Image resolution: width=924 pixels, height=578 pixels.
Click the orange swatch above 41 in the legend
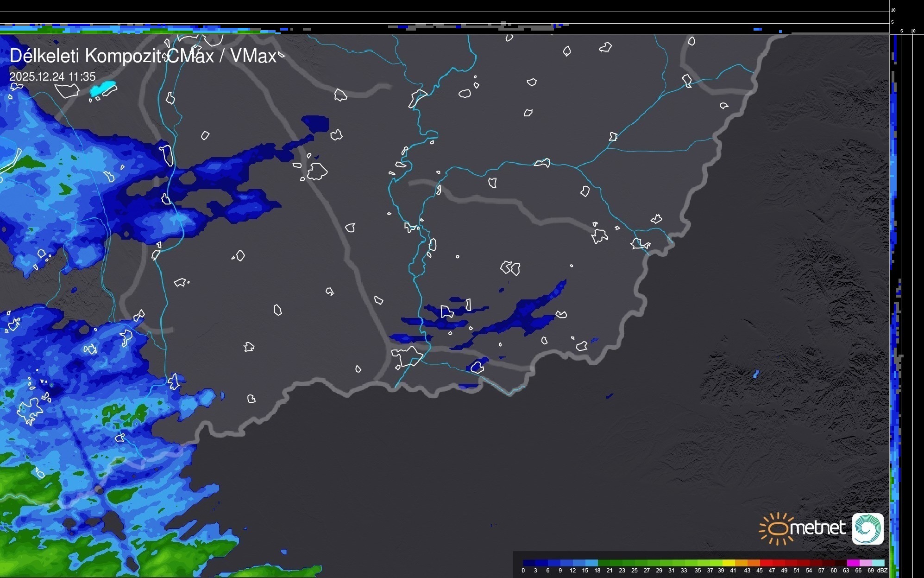click(741, 563)
